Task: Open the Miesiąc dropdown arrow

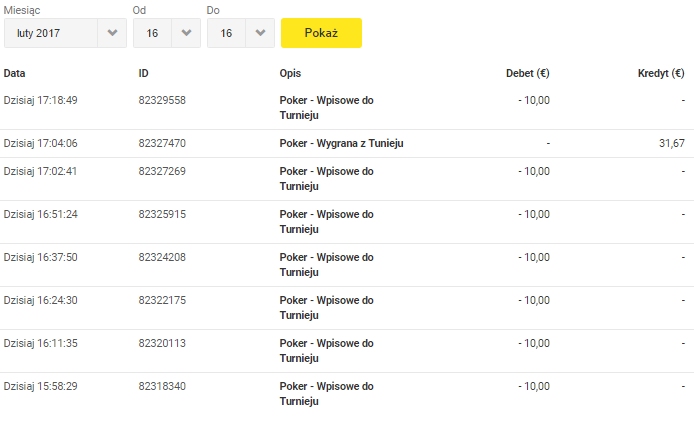Action: click(112, 33)
